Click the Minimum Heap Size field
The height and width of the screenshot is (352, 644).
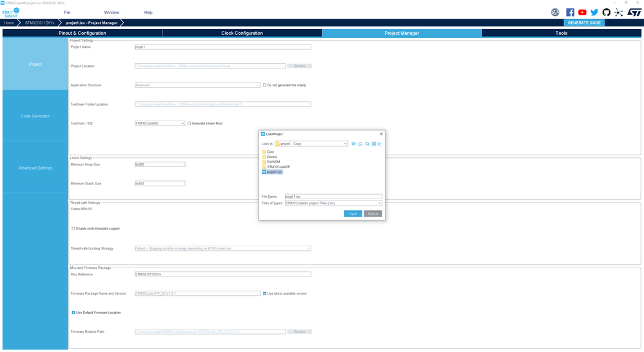(x=160, y=164)
